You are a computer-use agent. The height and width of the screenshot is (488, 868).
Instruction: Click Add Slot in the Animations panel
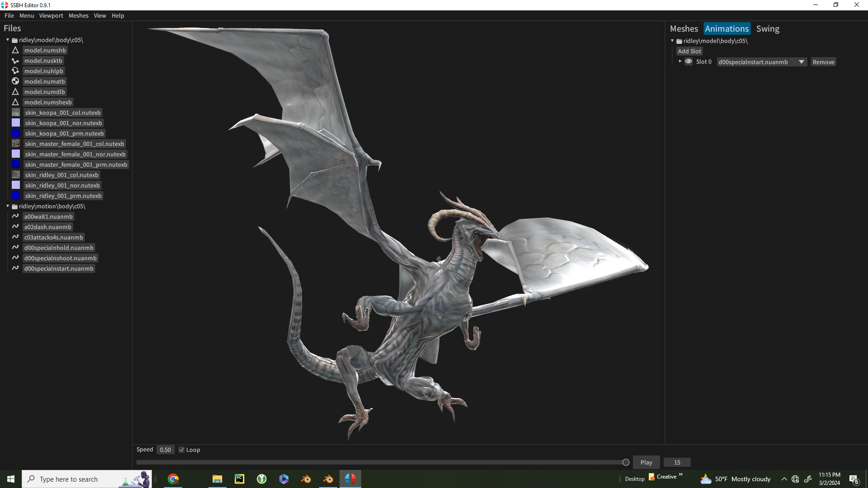689,51
